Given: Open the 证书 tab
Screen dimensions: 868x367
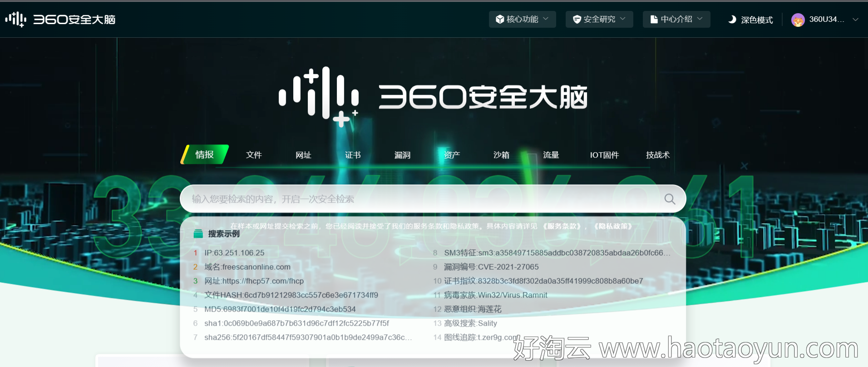Looking at the screenshot, I should (353, 155).
